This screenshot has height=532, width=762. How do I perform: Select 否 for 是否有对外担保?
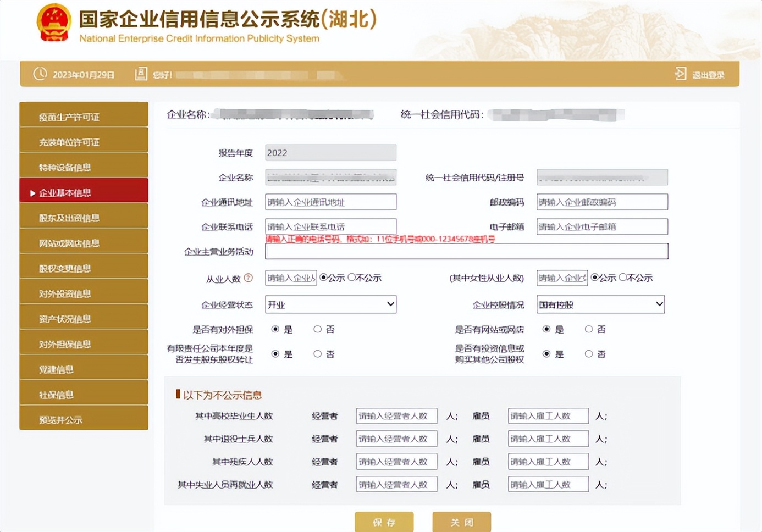317,329
